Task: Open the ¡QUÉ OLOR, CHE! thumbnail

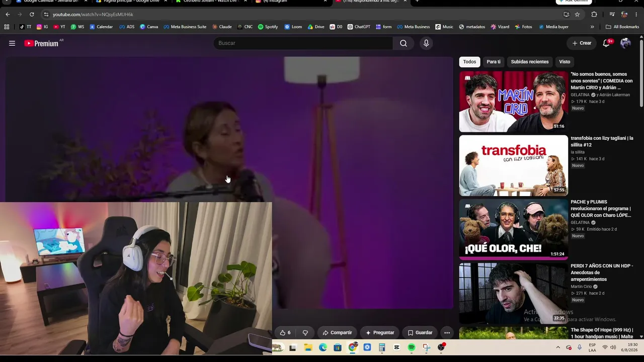Action: [x=513, y=229]
